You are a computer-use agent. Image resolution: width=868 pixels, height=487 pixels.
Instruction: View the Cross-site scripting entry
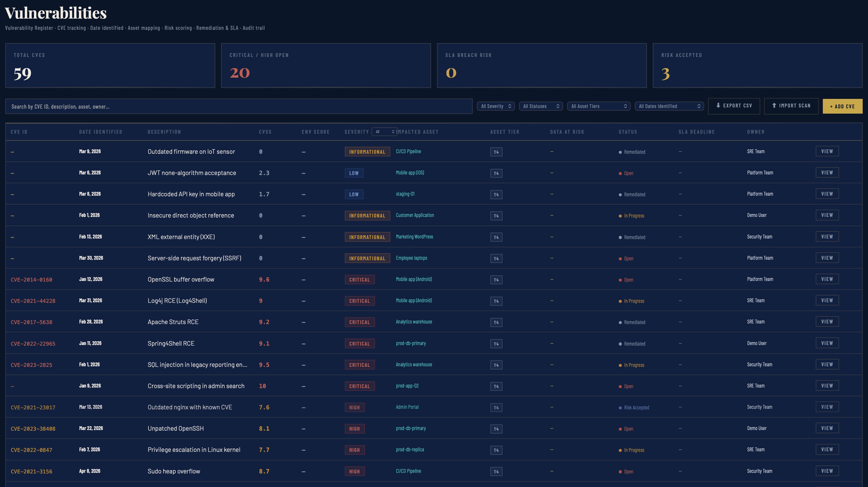(827, 385)
